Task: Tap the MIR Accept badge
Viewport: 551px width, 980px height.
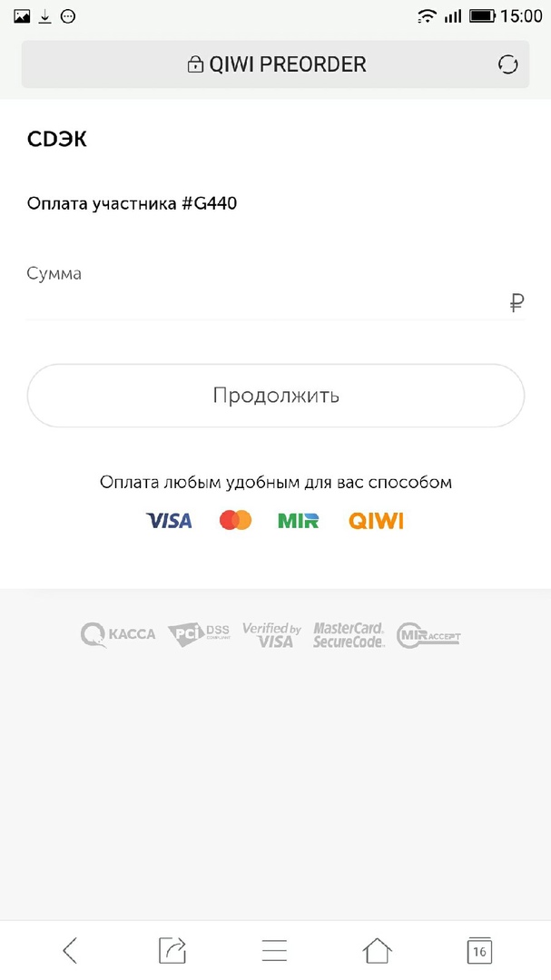Action: pyautogui.click(x=428, y=634)
